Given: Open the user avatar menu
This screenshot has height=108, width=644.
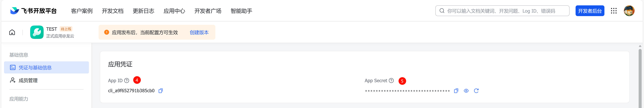Looking at the screenshot, I should 629,11.
